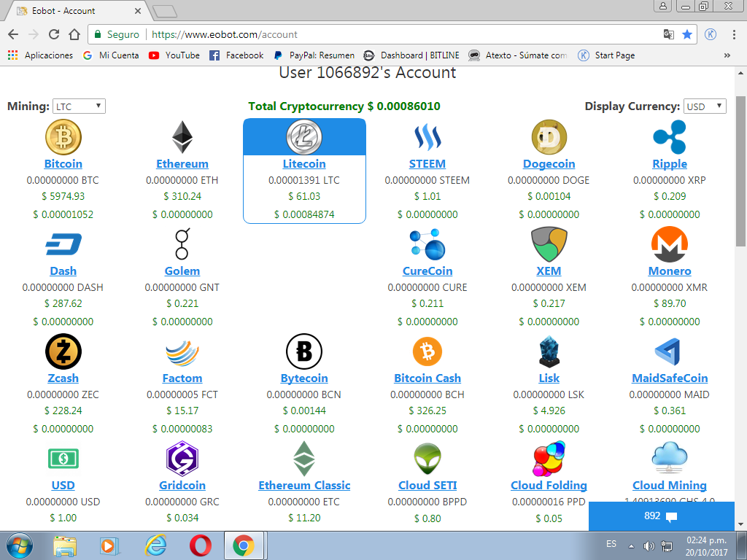Open the PayPal: Resumen bookmark
Viewport: 747px width, 560px height.
[314, 55]
